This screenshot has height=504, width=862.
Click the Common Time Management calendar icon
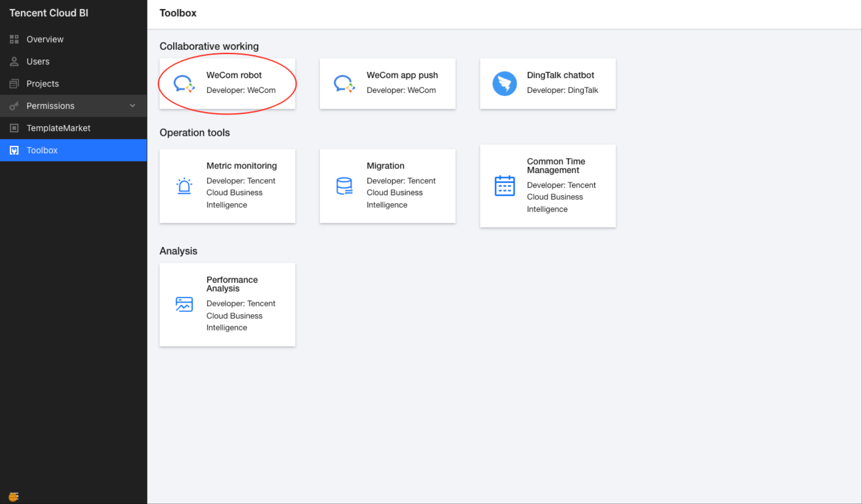pyautogui.click(x=504, y=186)
